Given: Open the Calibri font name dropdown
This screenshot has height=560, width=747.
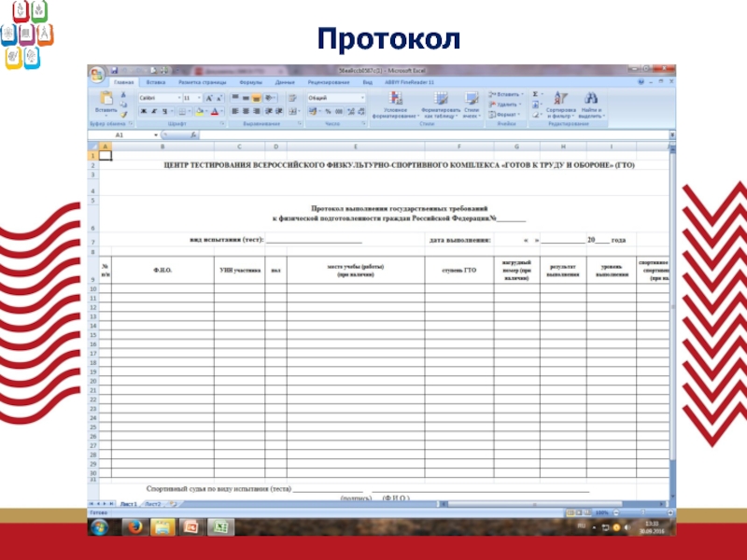Looking at the screenshot, I should 157,97.
